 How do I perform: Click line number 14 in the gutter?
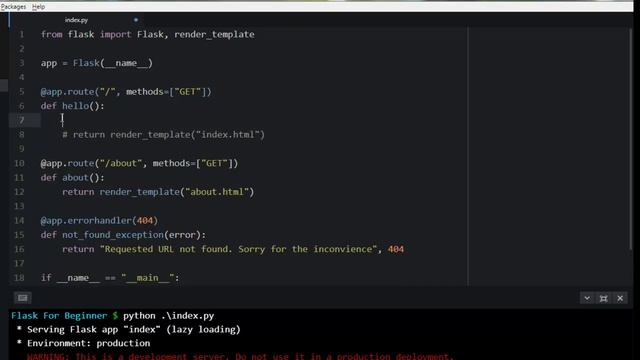19,220
